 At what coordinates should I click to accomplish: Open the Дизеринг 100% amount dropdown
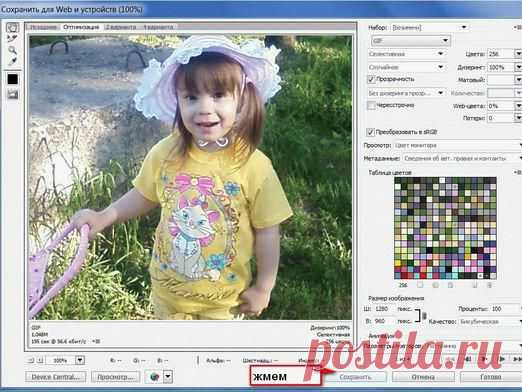[x=518, y=67]
